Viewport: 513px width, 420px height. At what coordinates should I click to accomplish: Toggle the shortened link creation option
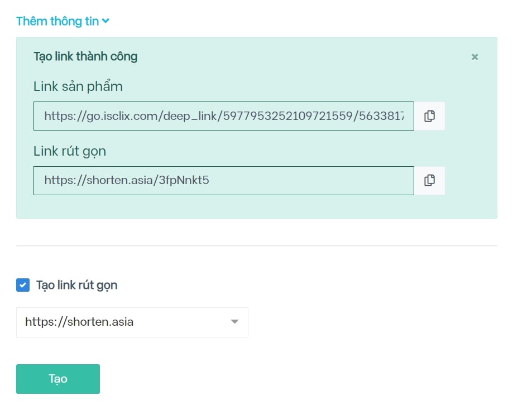22,285
